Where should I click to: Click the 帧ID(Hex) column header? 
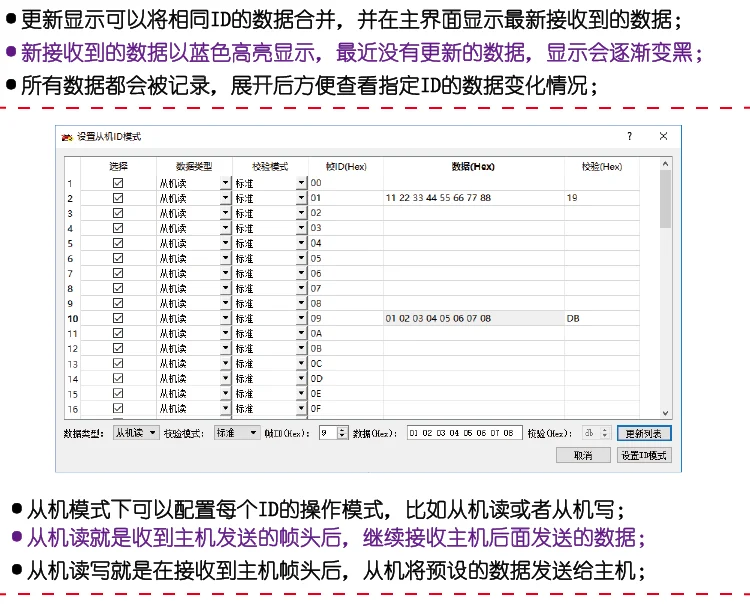tap(346, 166)
